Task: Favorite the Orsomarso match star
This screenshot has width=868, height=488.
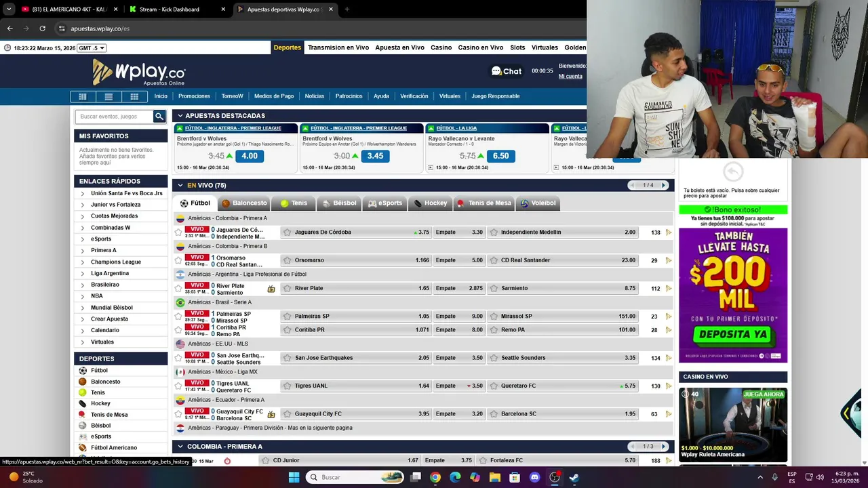Action: pyautogui.click(x=178, y=260)
